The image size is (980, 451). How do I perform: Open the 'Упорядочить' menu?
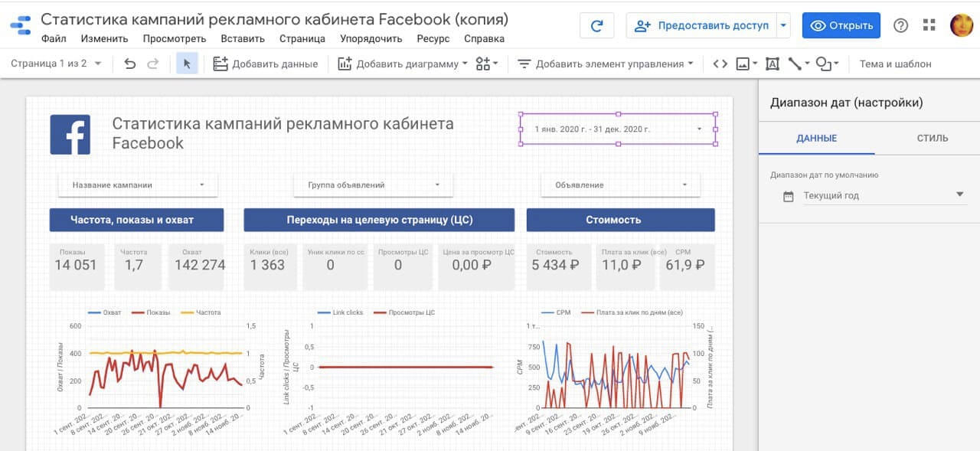[371, 38]
